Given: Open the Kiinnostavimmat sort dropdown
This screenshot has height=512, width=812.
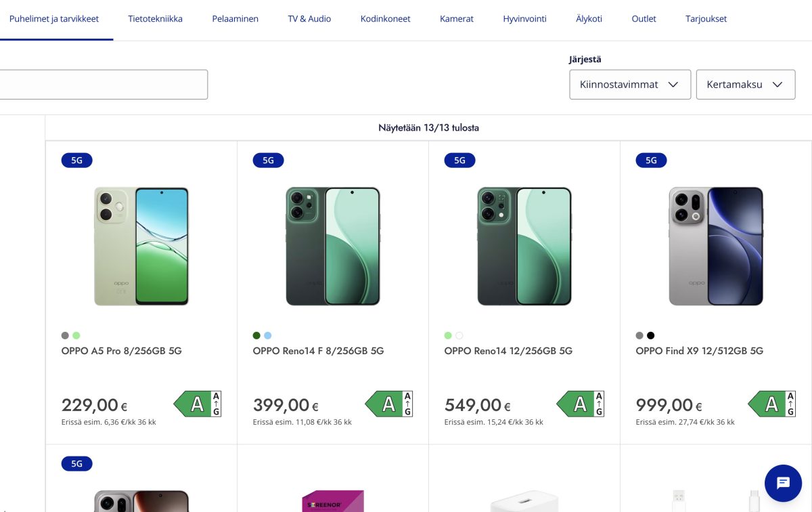Looking at the screenshot, I should [x=629, y=84].
